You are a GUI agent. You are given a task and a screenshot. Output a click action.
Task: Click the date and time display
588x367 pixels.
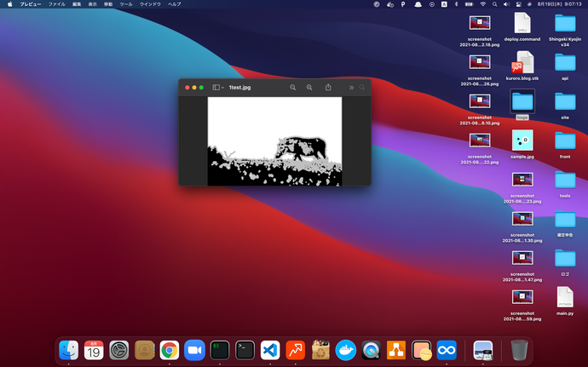[x=559, y=4]
